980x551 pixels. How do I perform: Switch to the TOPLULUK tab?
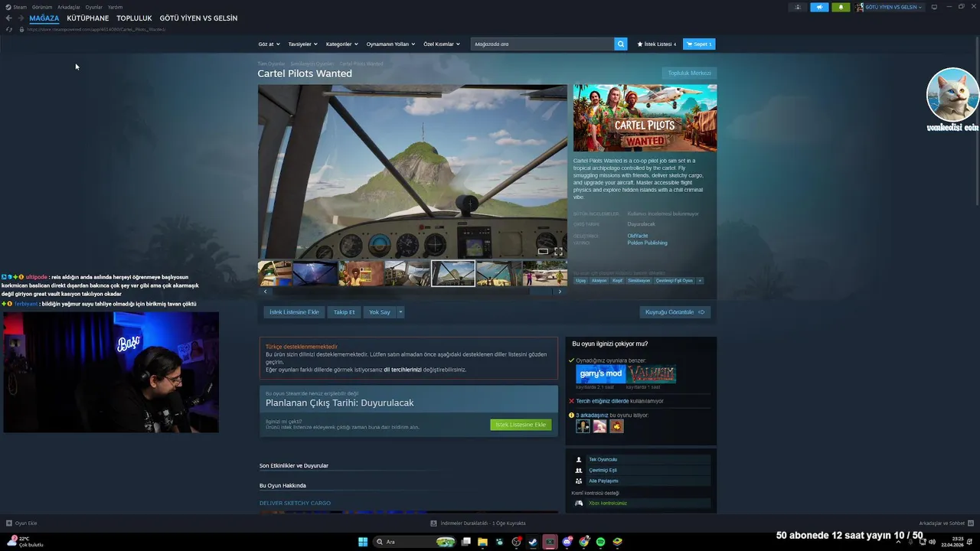click(x=134, y=18)
